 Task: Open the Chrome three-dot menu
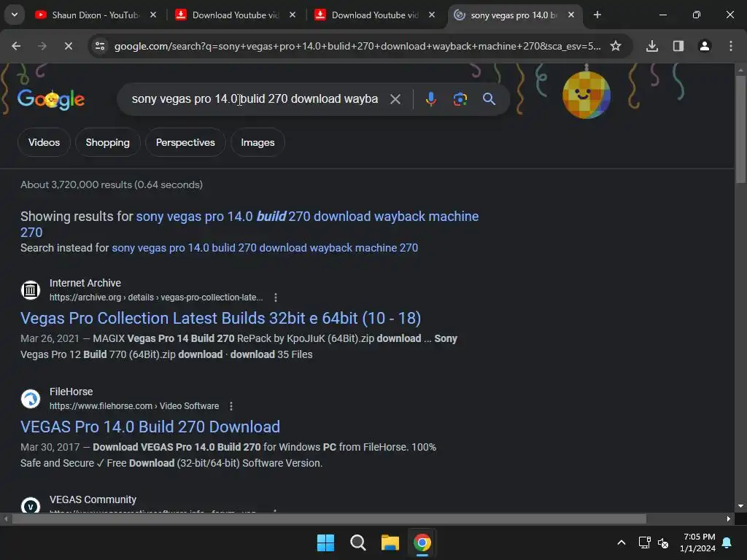730,46
